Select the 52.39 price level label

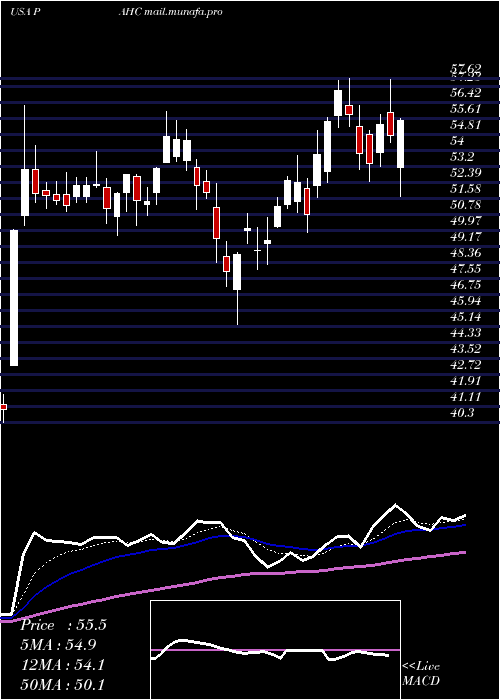(466, 173)
